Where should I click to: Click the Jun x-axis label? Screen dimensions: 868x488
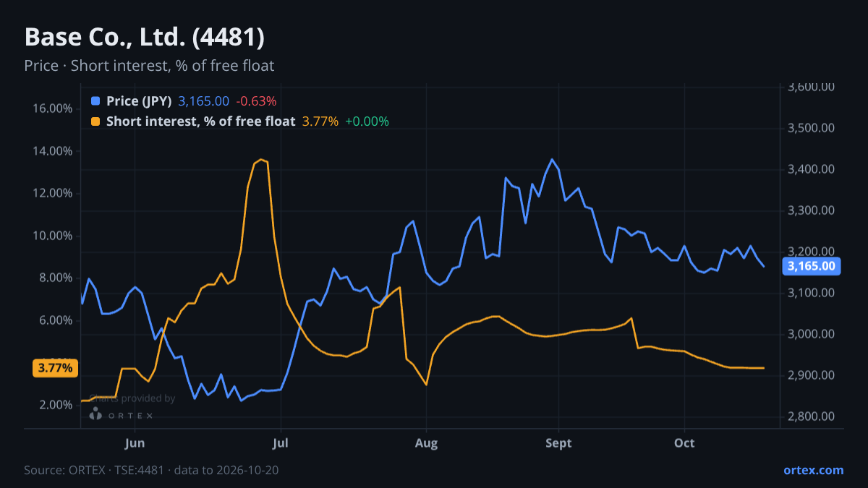[135, 442]
